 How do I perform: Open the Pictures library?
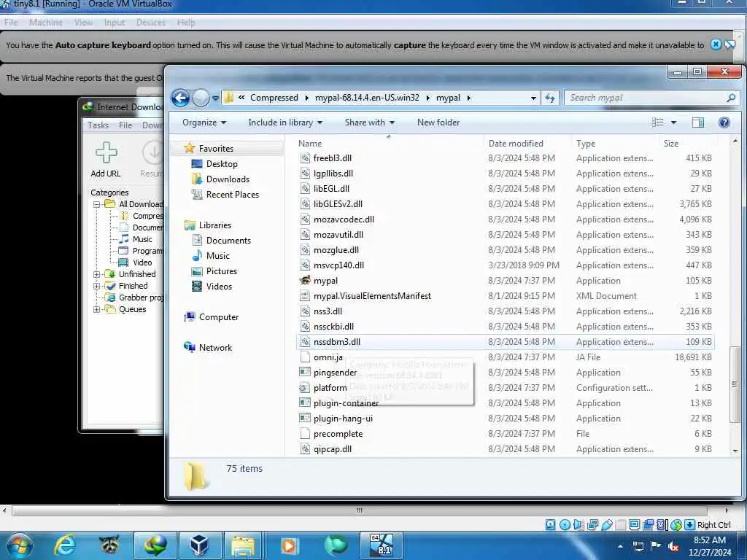pos(214,271)
